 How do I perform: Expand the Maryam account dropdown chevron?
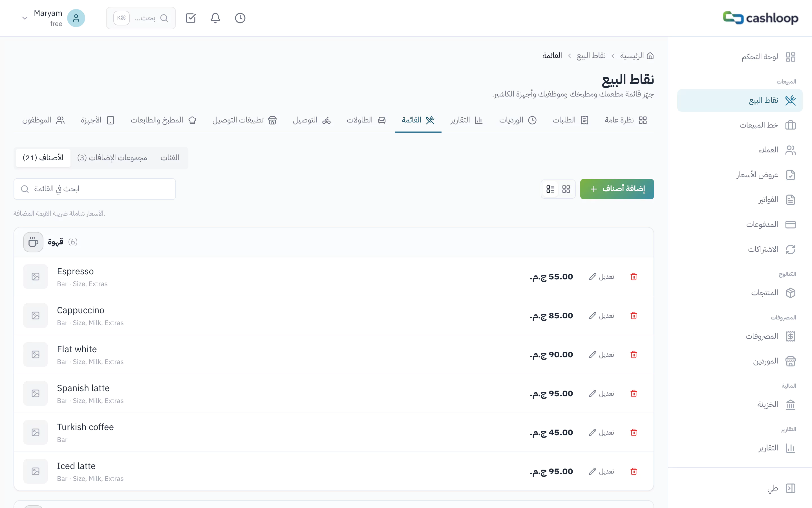click(25, 18)
